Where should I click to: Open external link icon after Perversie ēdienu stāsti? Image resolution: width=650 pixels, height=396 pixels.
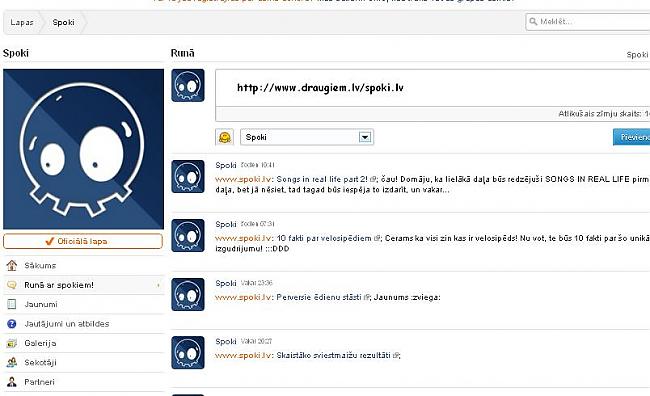click(366, 297)
